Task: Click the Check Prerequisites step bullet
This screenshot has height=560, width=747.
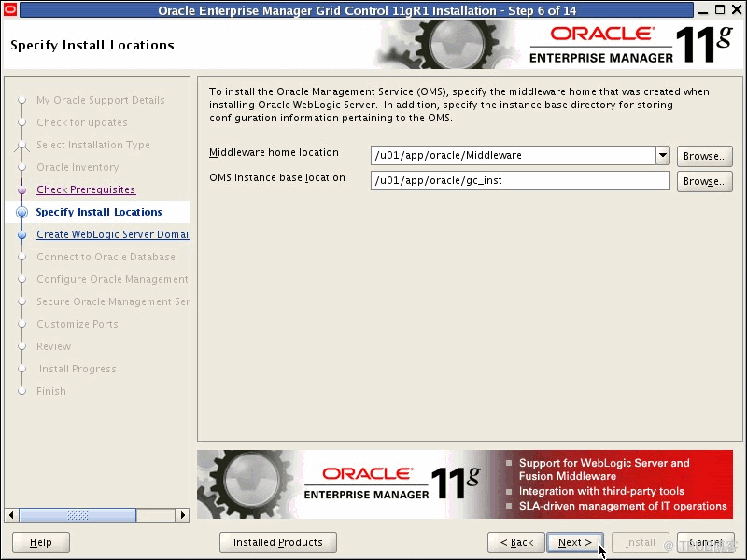Action: pos(21,190)
